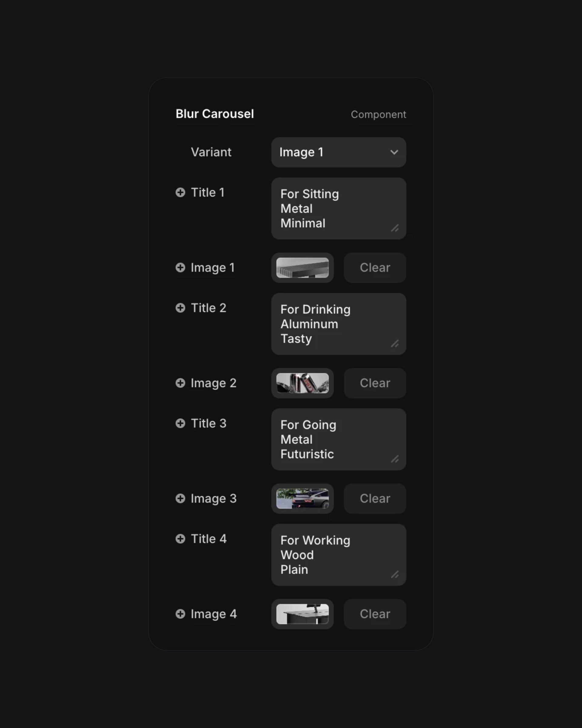
Task: Click the Blur Carousel header
Action: 214,113
